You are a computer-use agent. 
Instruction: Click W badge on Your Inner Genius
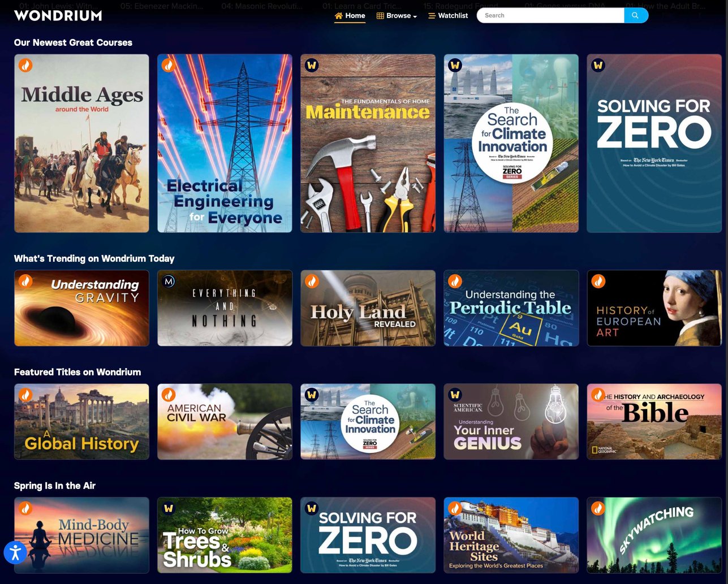coord(455,395)
